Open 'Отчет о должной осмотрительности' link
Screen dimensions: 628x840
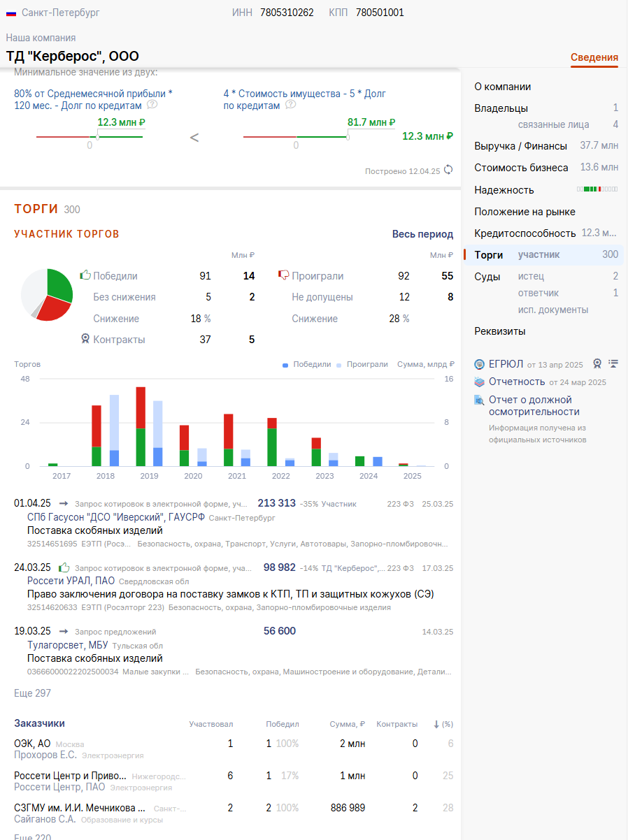click(x=534, y=405)
